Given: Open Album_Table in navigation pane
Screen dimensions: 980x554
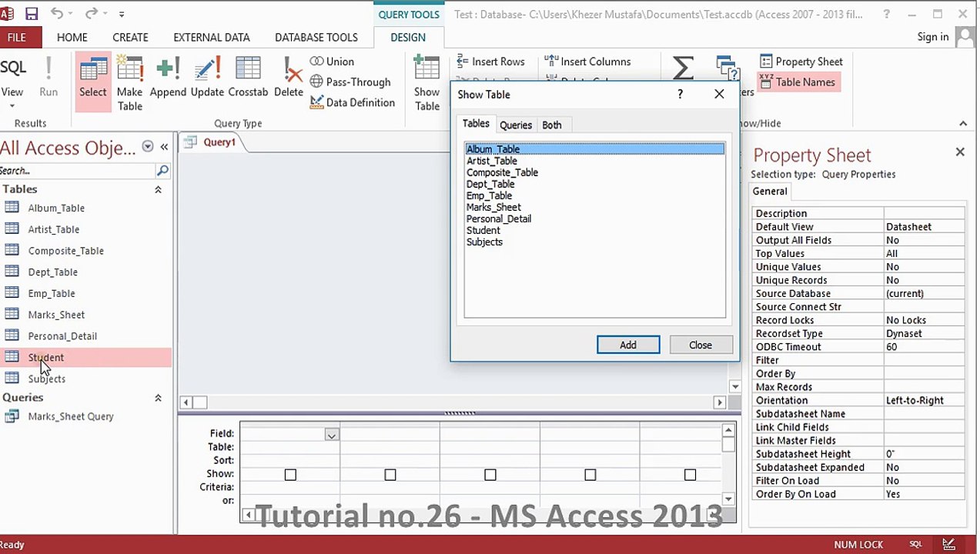Looking at the screenshot, I should (56, 208).
